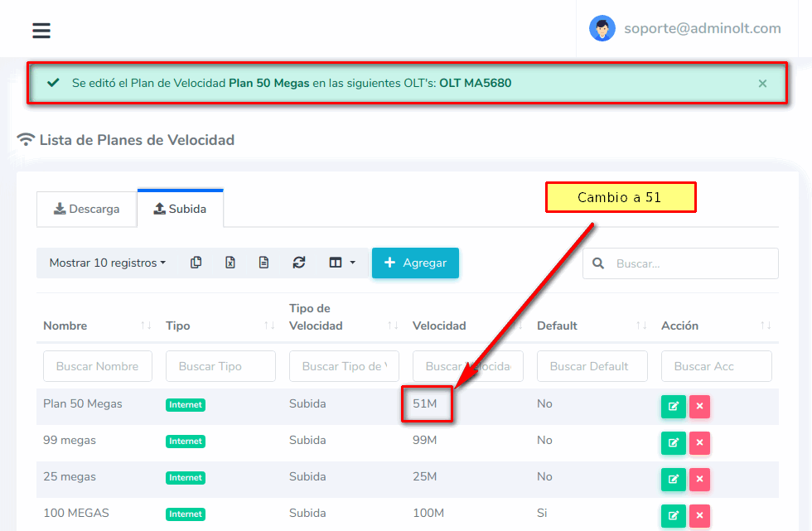Screen dimensions: 812x531
Task: Export table to Excel icon
Action: click(x=230, y=263)
